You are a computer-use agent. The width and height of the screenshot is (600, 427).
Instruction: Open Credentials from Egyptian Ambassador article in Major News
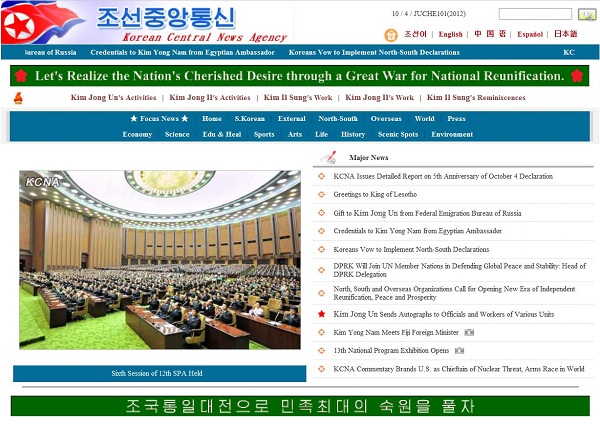(417, 231)
